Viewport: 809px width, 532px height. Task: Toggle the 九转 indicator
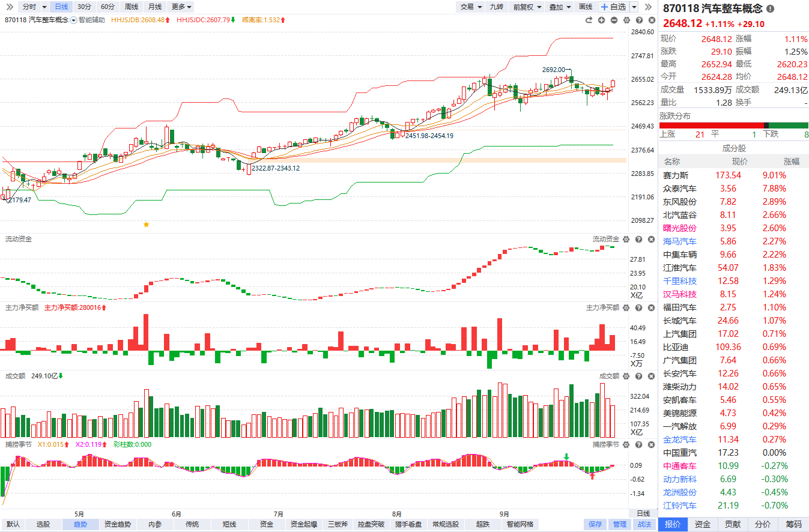tap(497, 7)
